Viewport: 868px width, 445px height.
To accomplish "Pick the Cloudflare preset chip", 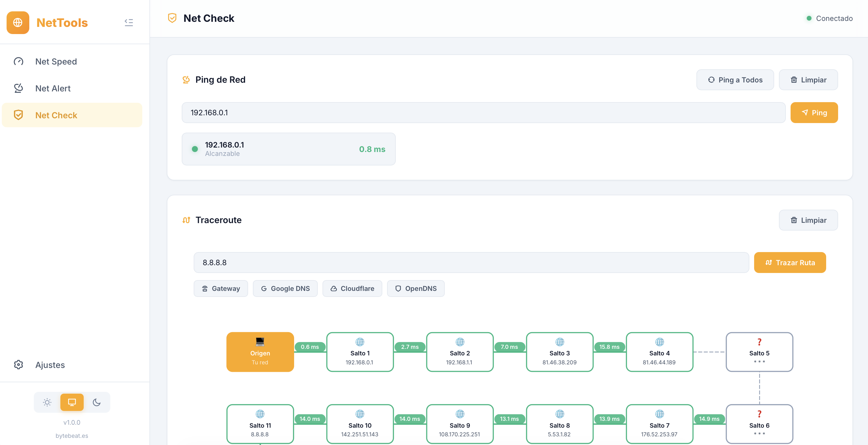I will [x=352, y=289].
